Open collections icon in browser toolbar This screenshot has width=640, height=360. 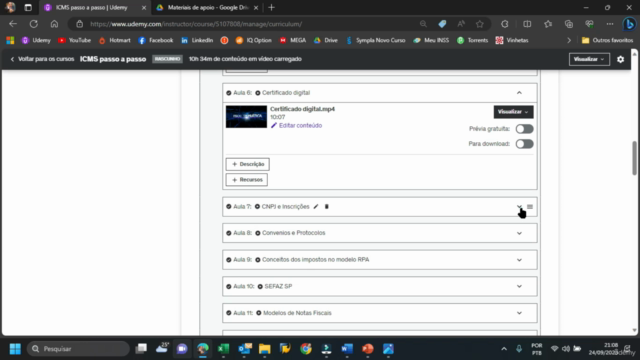click(x=569, y=24)
